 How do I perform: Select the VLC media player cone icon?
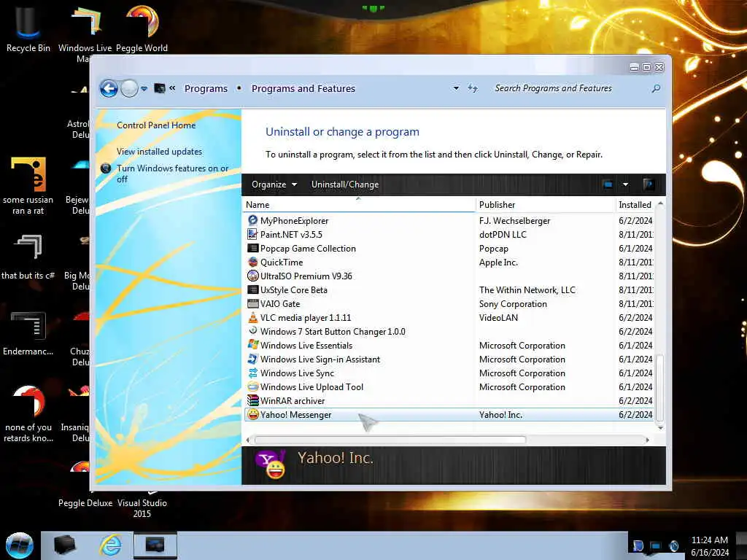click(x=253, y=317)
